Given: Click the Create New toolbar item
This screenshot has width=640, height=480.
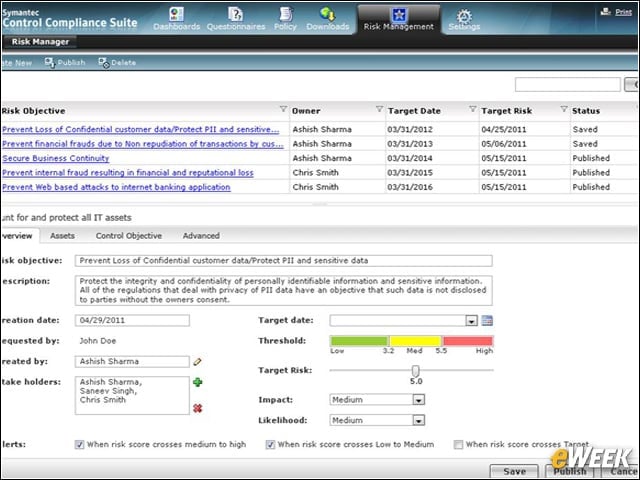Looking at the screenshot, I should tap(16, 62).
